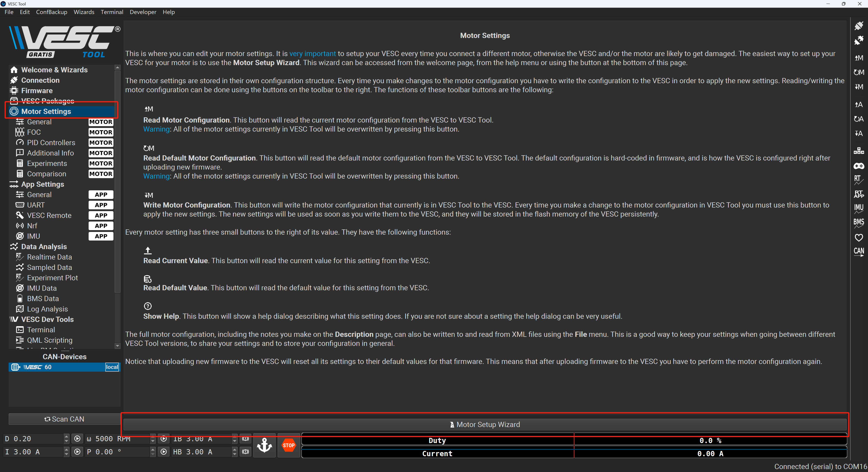This screenshot has width=868, height=472.
Task: Decrease the I current value with down stepper
Action: [66, 455]
